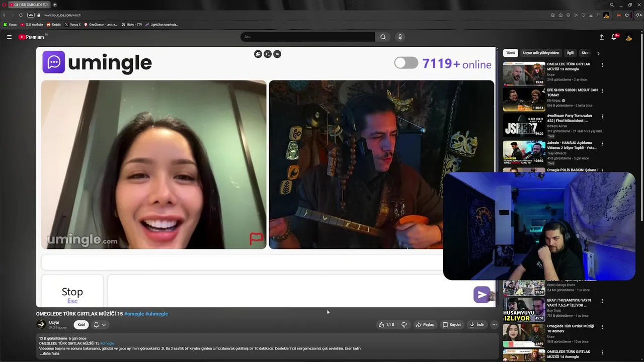Reload the page with refresh icon
The width and height of the screenshot is (644, 362).
[21, 15]
